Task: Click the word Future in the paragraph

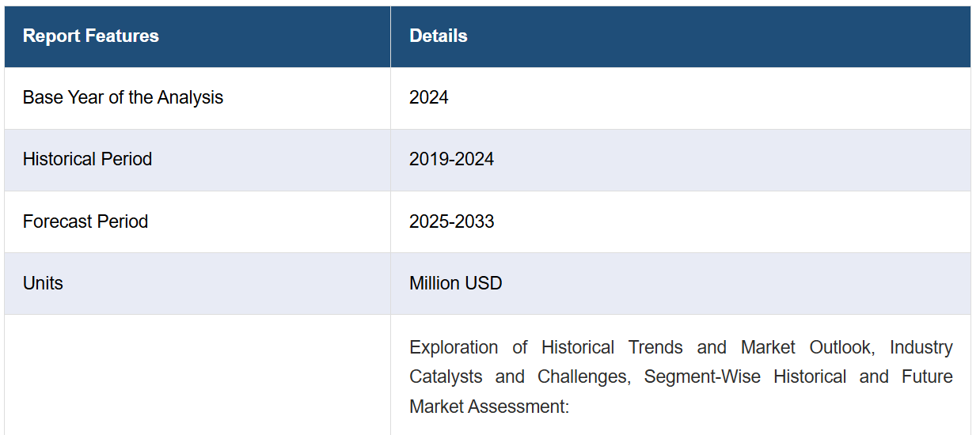Action: 927,376
